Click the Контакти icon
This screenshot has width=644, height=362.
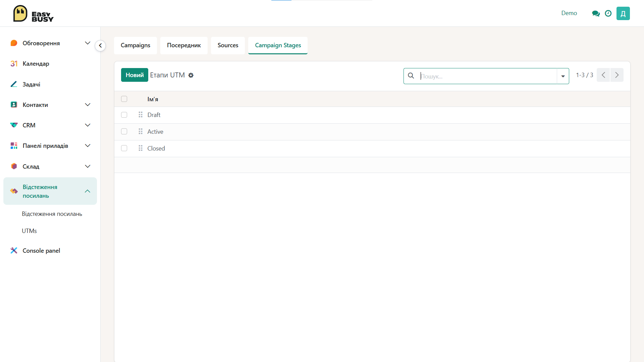tap(14, 105)
